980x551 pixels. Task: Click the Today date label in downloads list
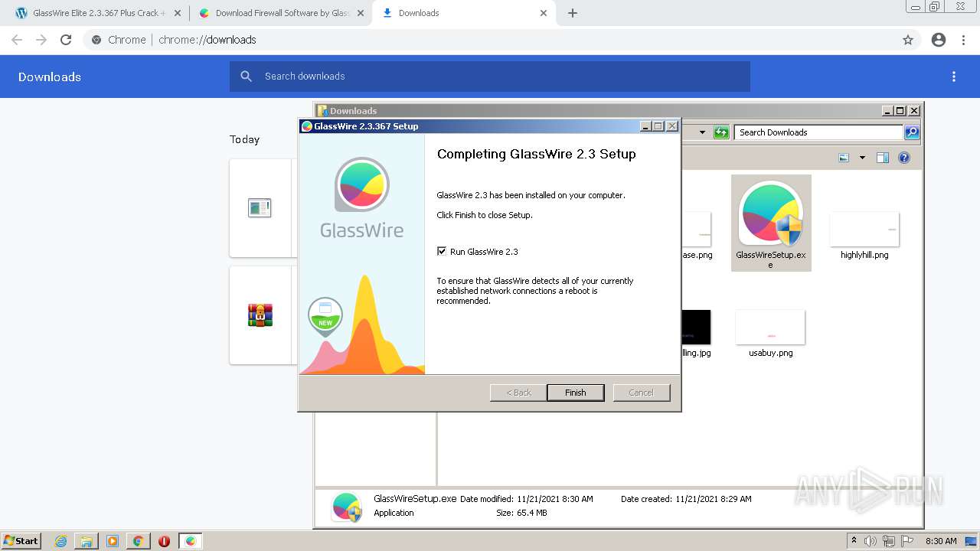pyautogui.click(x=244, y=139)
